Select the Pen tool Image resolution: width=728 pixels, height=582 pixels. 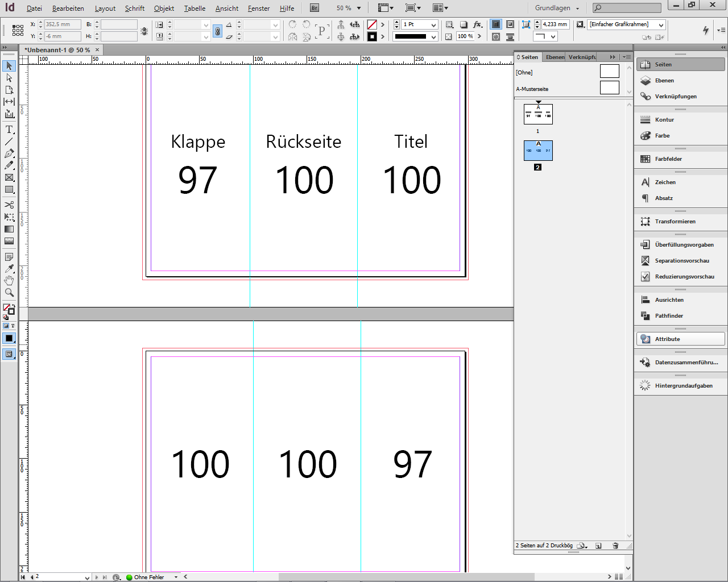coord(9,153)
